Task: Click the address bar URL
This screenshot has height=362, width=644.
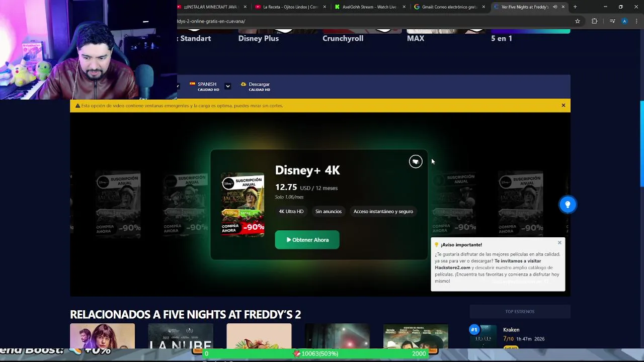Action: (211, 21)
